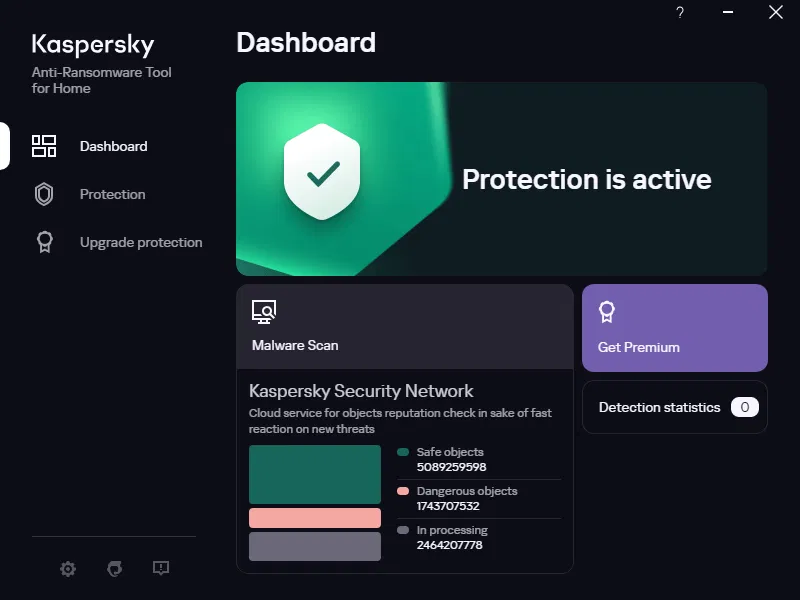The width and height of the screenshot is (800, 600).
Task: Click the Safe objects value 5089259598
Action: [x=451, y=467]
